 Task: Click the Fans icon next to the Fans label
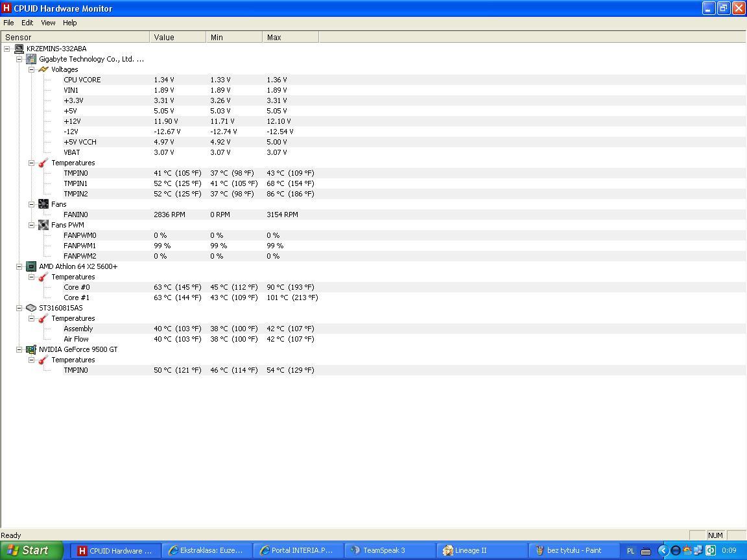click(43, 204)
